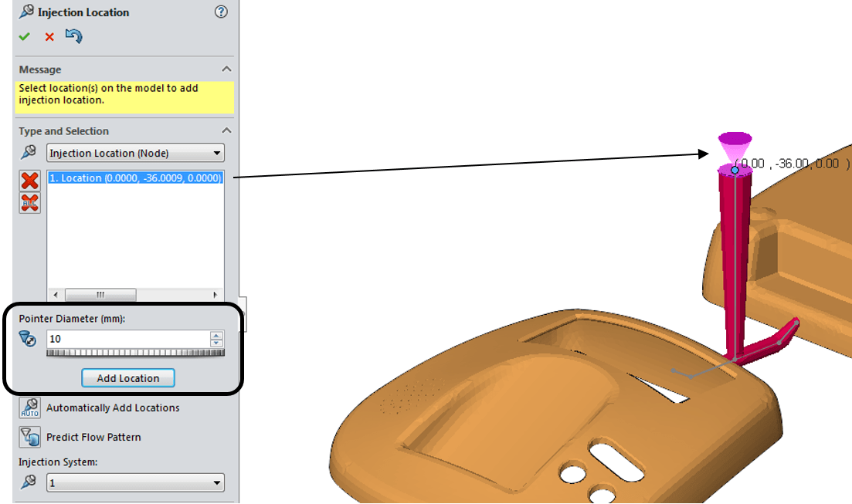Collapse the Message section
Image resolution: width=852 pixels, height=504 pixels.
pyautogui.click(x=226, y=69)
